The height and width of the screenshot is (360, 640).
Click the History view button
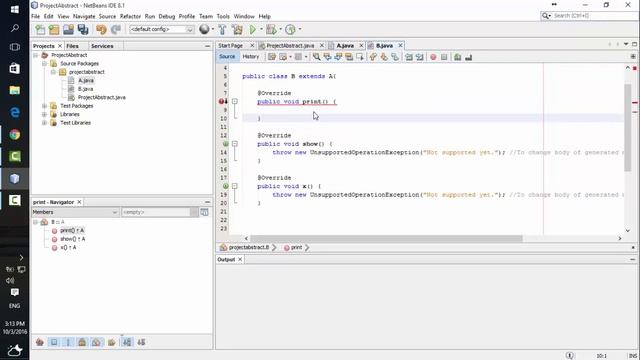click(251, 57)
